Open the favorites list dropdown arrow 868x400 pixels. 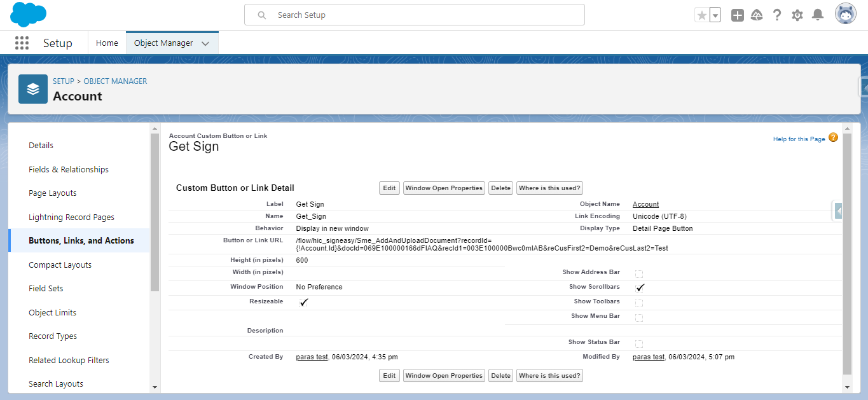click(715, 15)
